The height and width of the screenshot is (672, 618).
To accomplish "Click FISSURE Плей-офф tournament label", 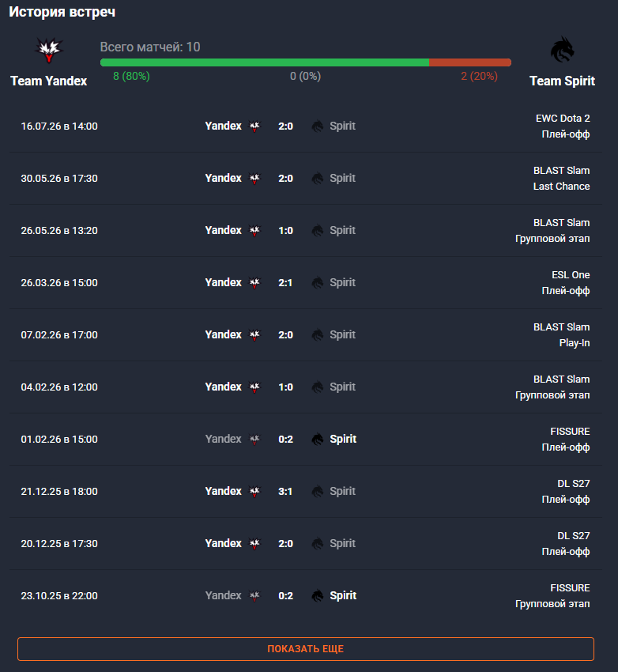I will point(566,440).
